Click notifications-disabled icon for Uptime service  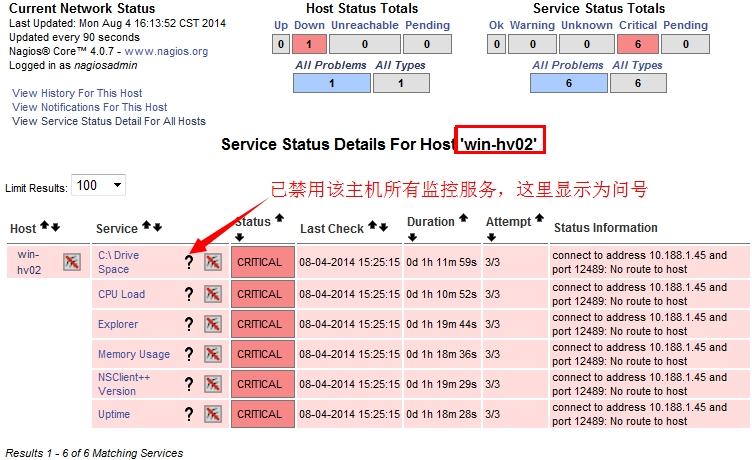click(212, 414)
